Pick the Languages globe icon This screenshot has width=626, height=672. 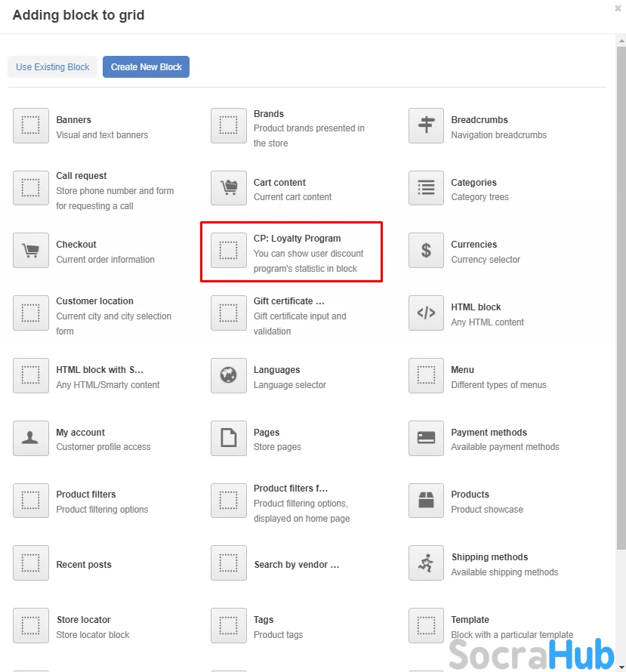click(229, 375)
